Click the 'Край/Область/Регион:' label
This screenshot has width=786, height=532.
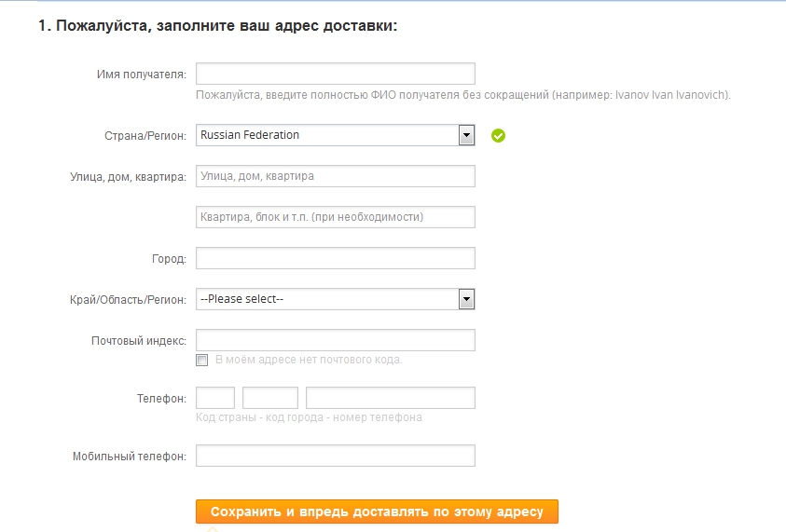128,300
